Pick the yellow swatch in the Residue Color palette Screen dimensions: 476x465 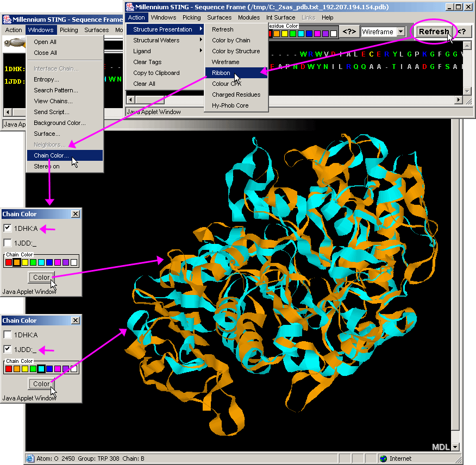pos(284,33)
